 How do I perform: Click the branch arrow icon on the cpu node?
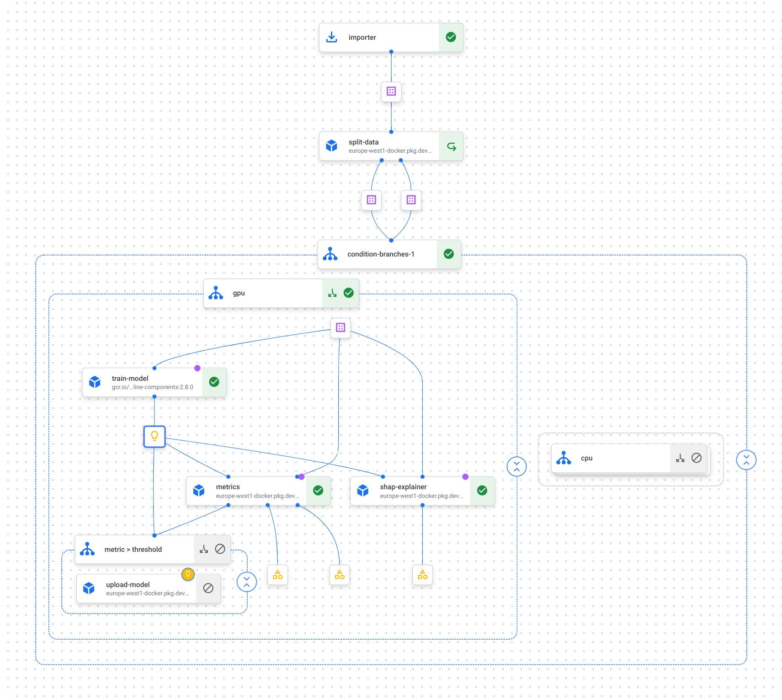[x=681, y=458]
